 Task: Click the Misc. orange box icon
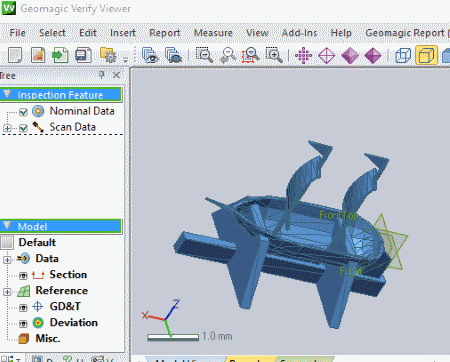pyautogui.click(x=23, y=339)
